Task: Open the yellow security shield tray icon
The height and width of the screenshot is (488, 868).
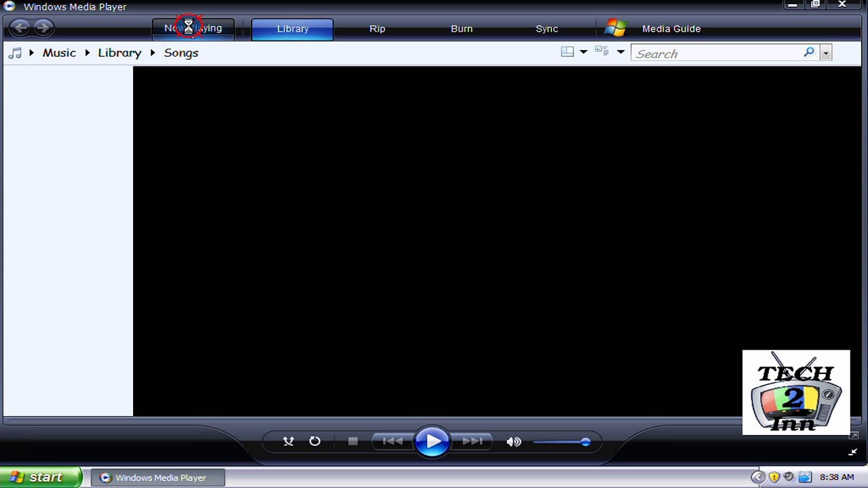Action: point(774,477)
